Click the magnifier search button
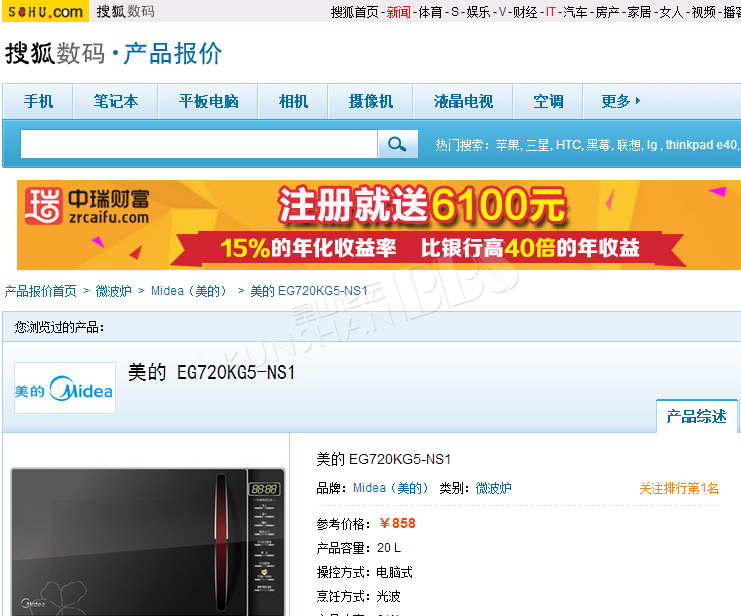This screenshot has width=741, height=616. click(x=397, y=144)
